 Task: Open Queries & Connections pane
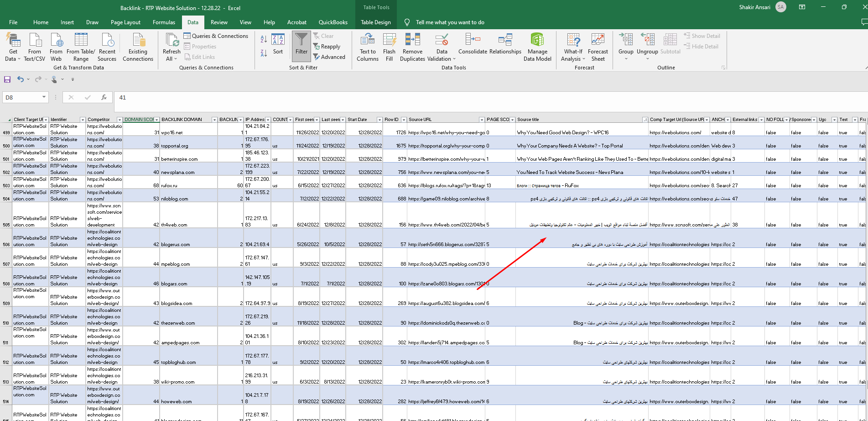click(216, 36)
